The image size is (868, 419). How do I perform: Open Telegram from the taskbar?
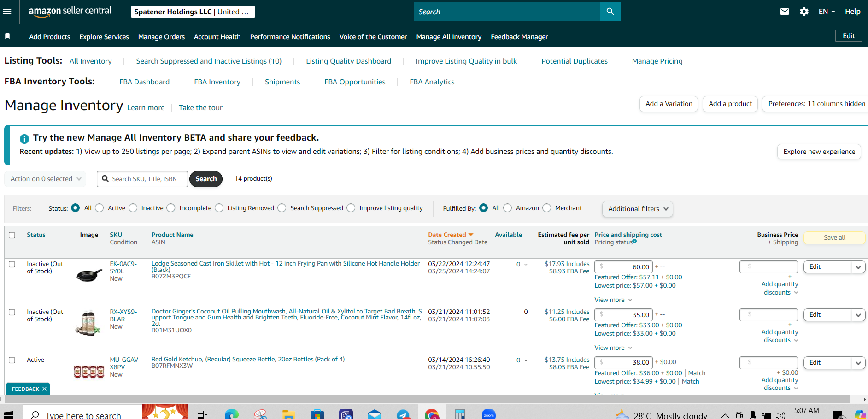tap(403, 415)
